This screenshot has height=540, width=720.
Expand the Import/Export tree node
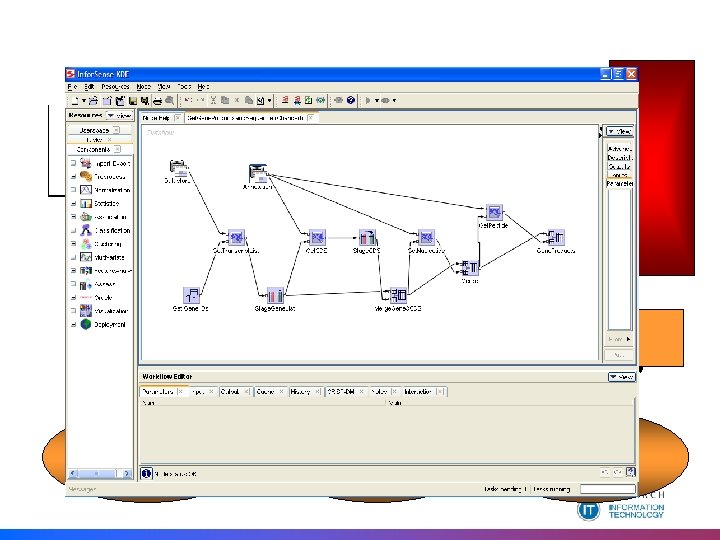click(x=73, y=163)
